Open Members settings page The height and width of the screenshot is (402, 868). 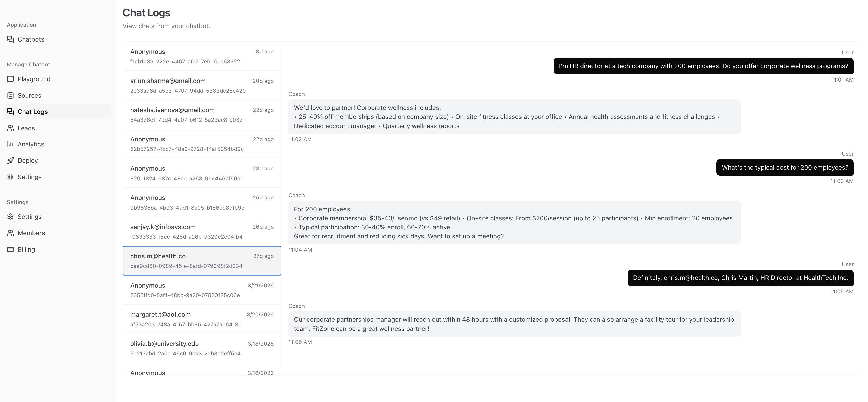[x=57, y=233]
